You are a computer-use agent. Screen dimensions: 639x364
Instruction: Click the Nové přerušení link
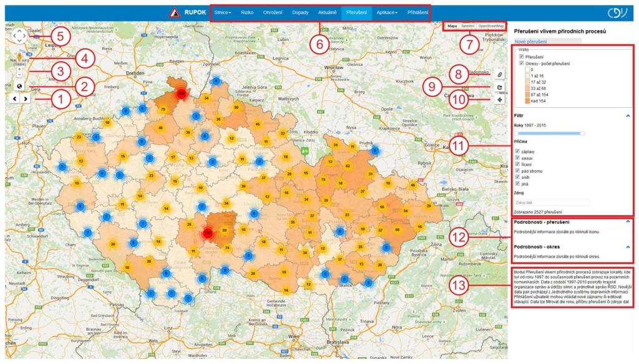click(530, 42)
